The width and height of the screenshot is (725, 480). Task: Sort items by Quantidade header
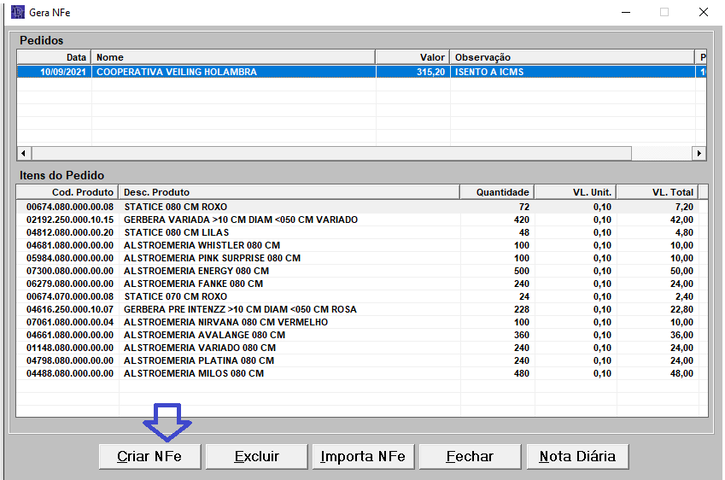[496, 192]
